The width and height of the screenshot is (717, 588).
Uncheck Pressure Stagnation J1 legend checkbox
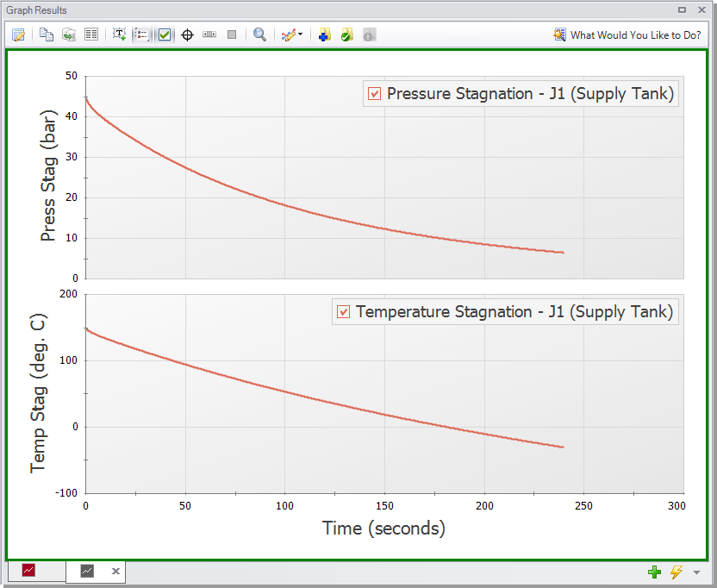click(375, 94)
